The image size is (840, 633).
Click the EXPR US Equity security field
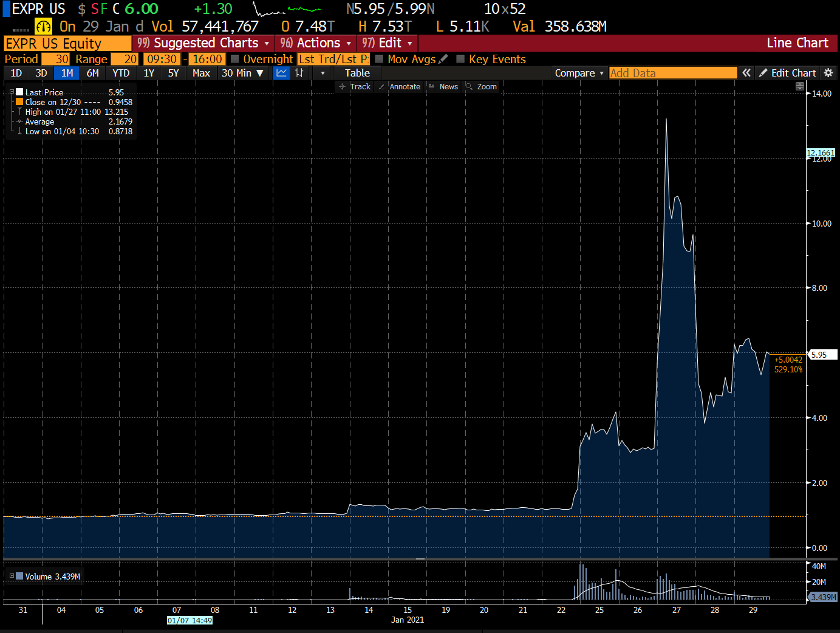tap(67, 43)
